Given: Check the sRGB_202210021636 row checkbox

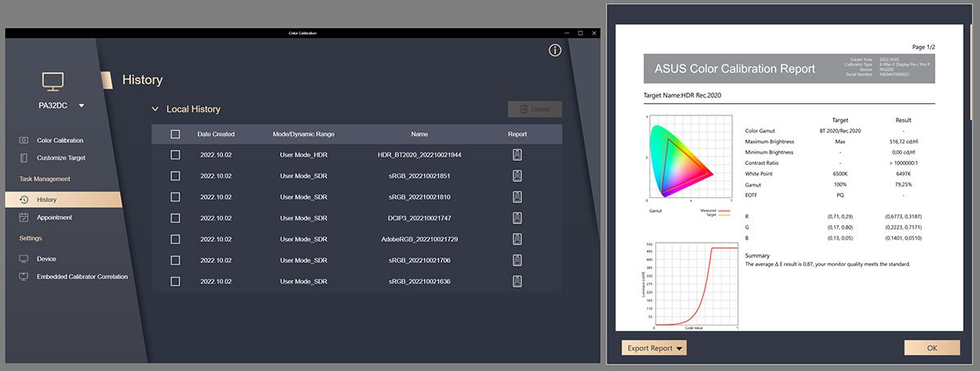Looking at the screenshot, I should tap(175, 281).
